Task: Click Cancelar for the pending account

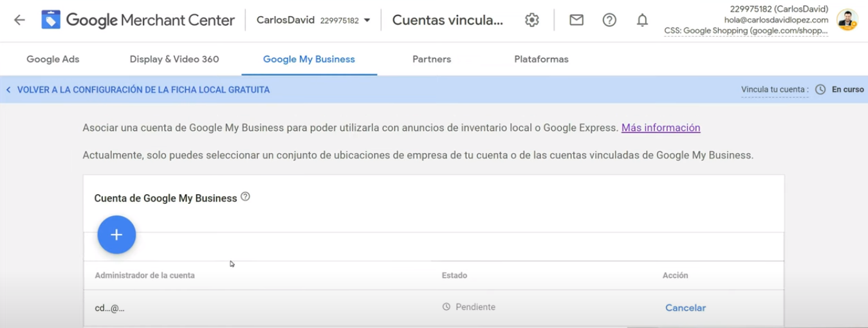Action: [685, 307]
